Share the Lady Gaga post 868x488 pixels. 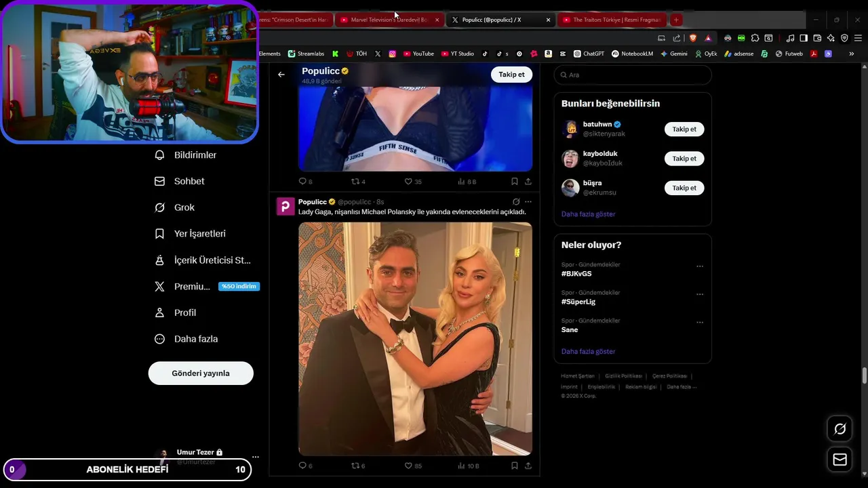tap(528, 466)
